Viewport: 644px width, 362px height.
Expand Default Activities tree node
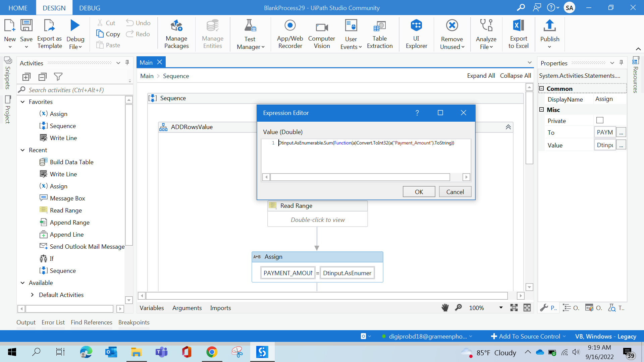32,295
